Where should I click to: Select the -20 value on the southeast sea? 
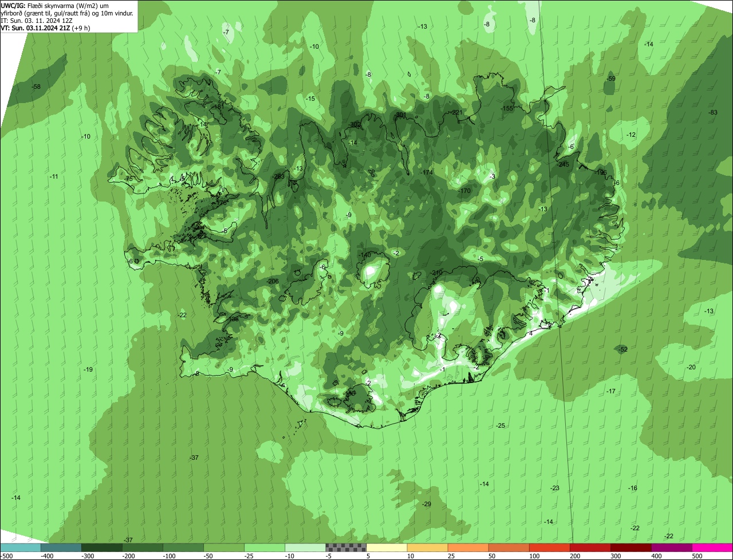tap(691, 367)
